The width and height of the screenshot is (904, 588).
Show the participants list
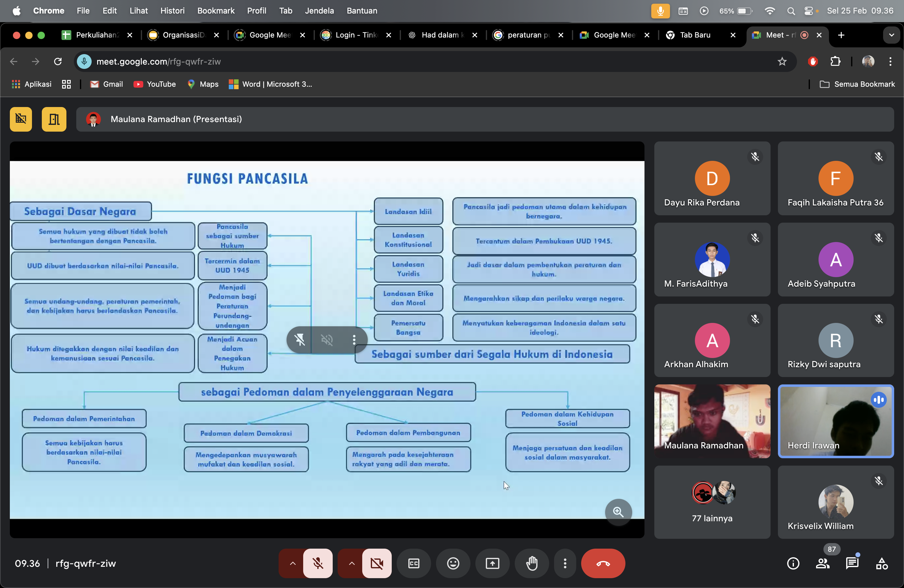point(822,563)
